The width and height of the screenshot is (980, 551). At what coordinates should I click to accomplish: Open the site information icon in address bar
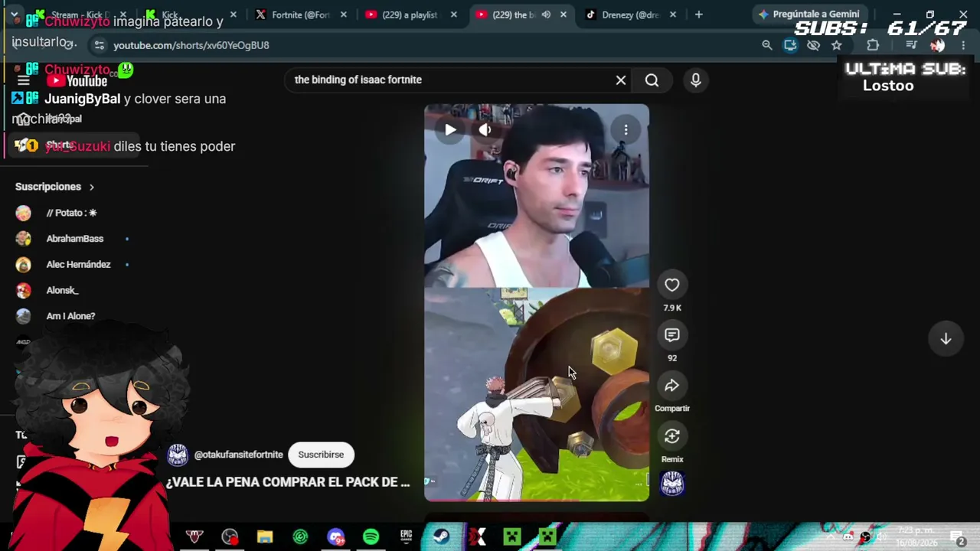tap(99, 45)
